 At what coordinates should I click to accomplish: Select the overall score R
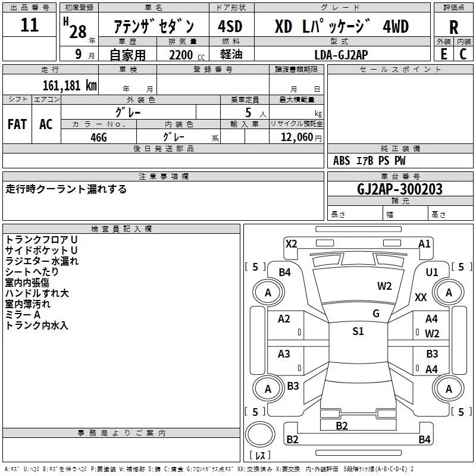coord(453,27)
